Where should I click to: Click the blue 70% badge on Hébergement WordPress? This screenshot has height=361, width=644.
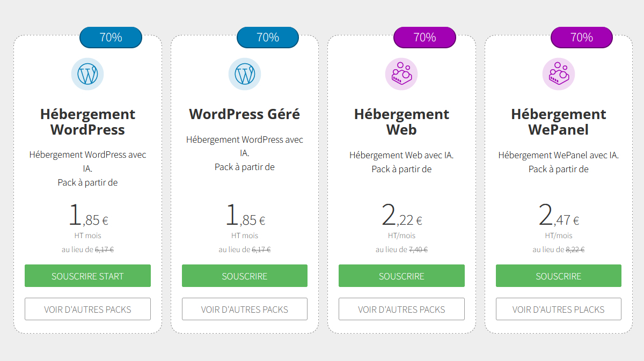coord(111,38)
